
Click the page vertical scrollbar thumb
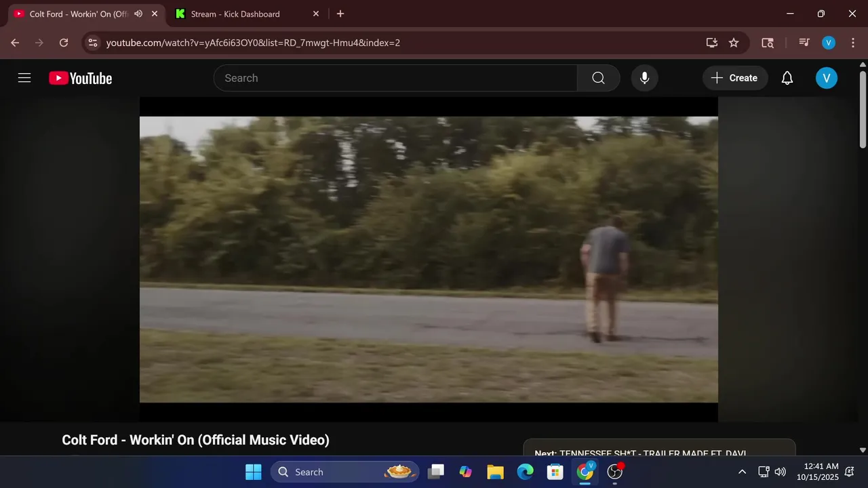click(863, 108)
